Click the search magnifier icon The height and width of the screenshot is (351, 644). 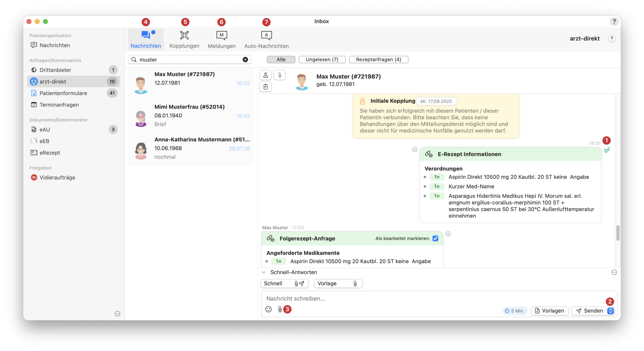click(x=134, y=59)
